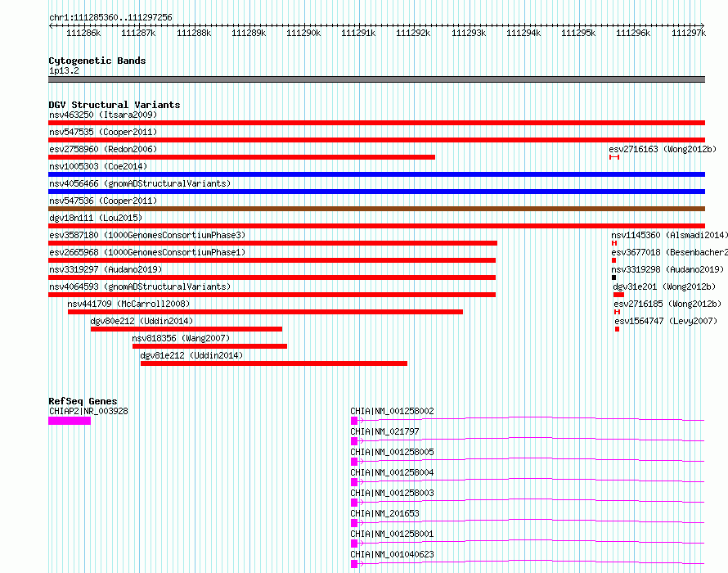Open the CHIA|NM_001040623 transcript label
The width and height of the screenshot is (728, 573).
point(393,554)
